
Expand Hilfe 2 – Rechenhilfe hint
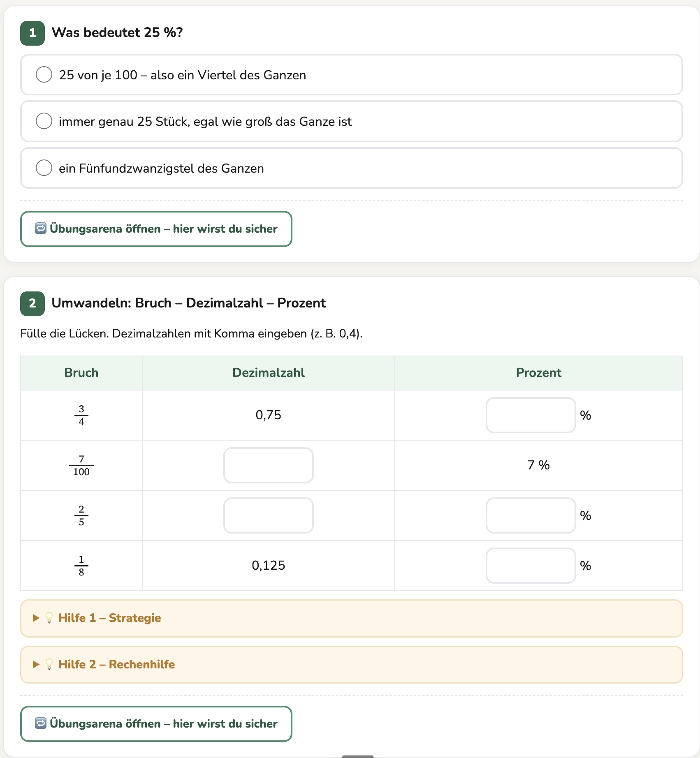pos(351,665)
